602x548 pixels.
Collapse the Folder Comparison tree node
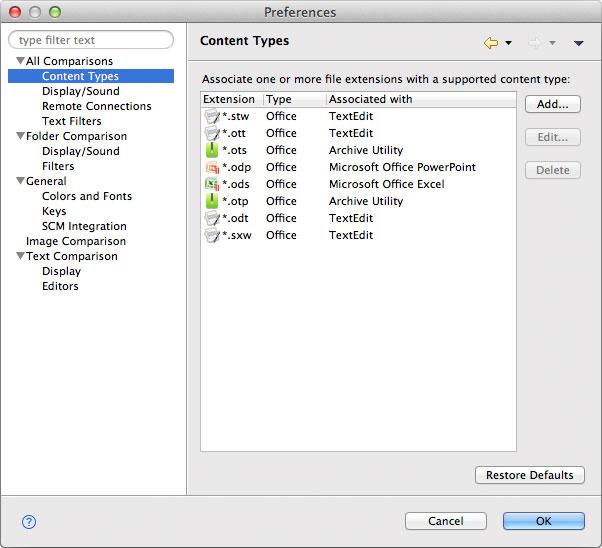tap(20, 137)
